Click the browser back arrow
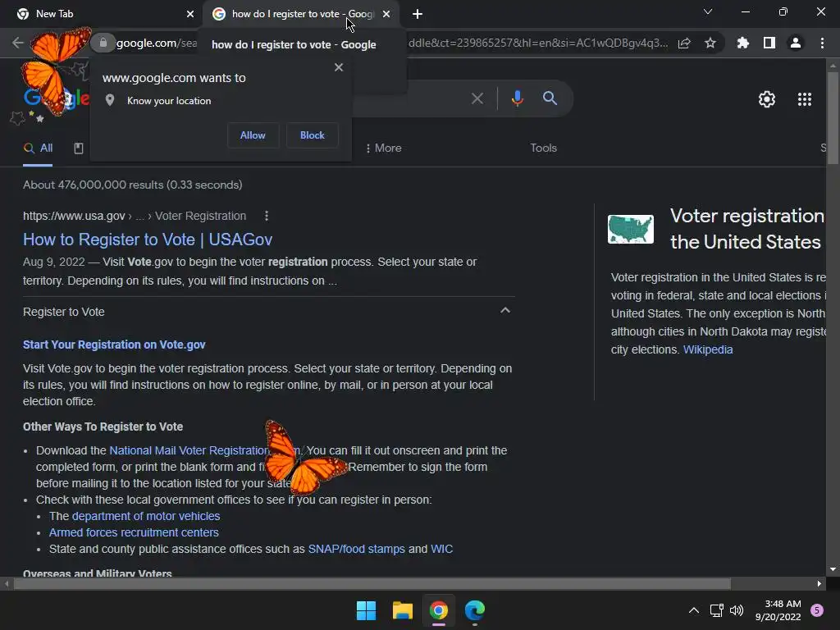The width and height of the screenshot is (840, 630). (18, 43)
